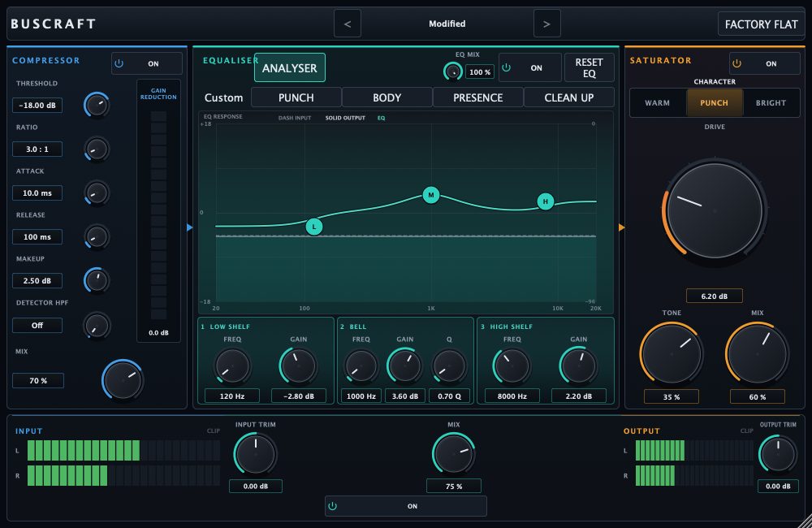Click the release value field 100 ms
Screen dimensions: 812x528
37,237
